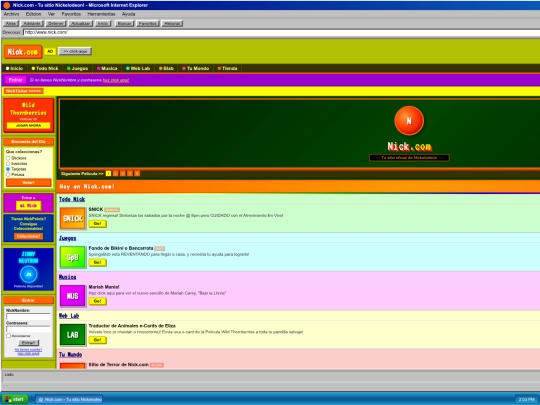The width and height of the screenshot is (540, 405).
Task: Select the Tarjetas poll option
Action: pos(8,169)
